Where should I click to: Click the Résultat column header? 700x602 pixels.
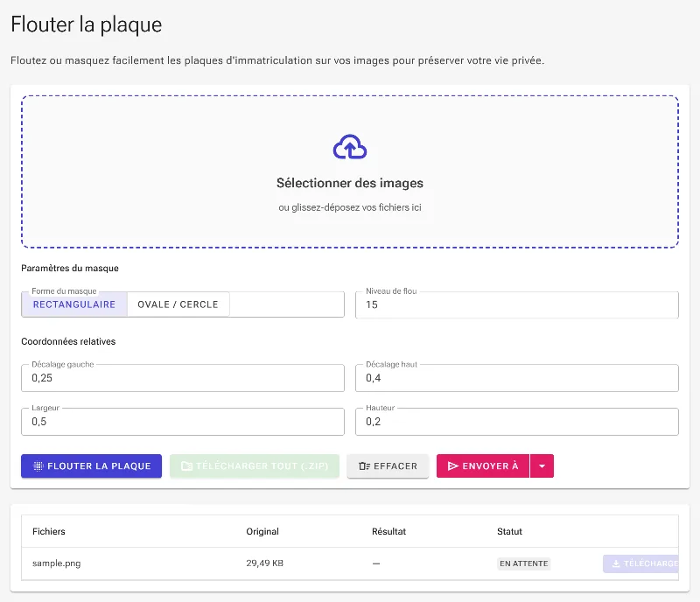388,532
